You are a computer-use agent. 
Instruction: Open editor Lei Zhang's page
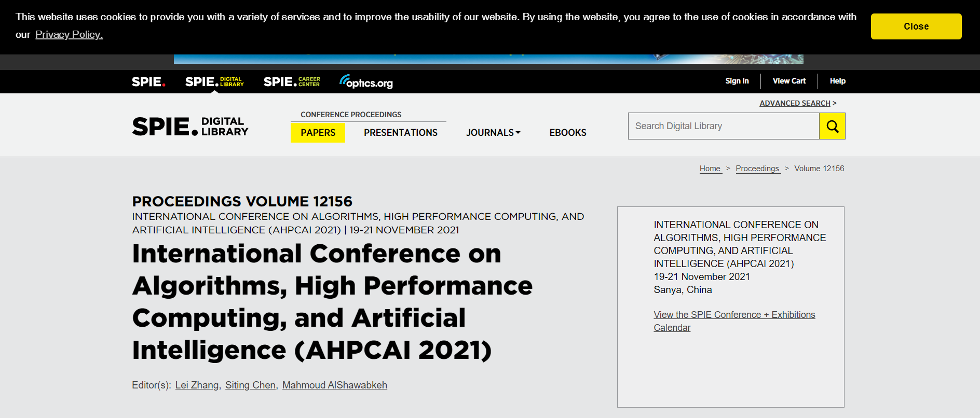click(x=197, y=385)
